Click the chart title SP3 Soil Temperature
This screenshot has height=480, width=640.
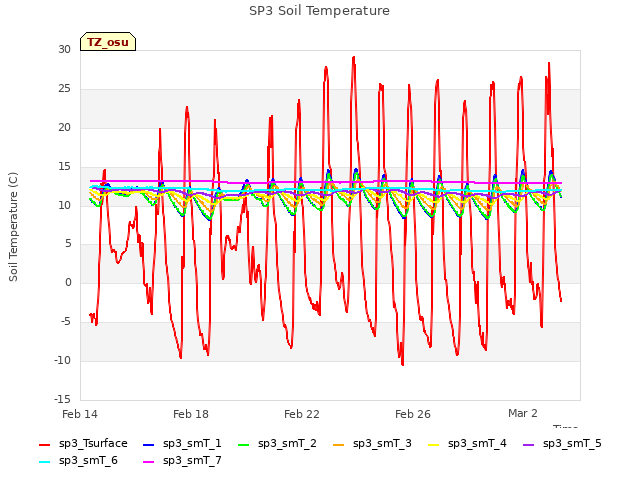pyautogui.click(x=319, y=11)
